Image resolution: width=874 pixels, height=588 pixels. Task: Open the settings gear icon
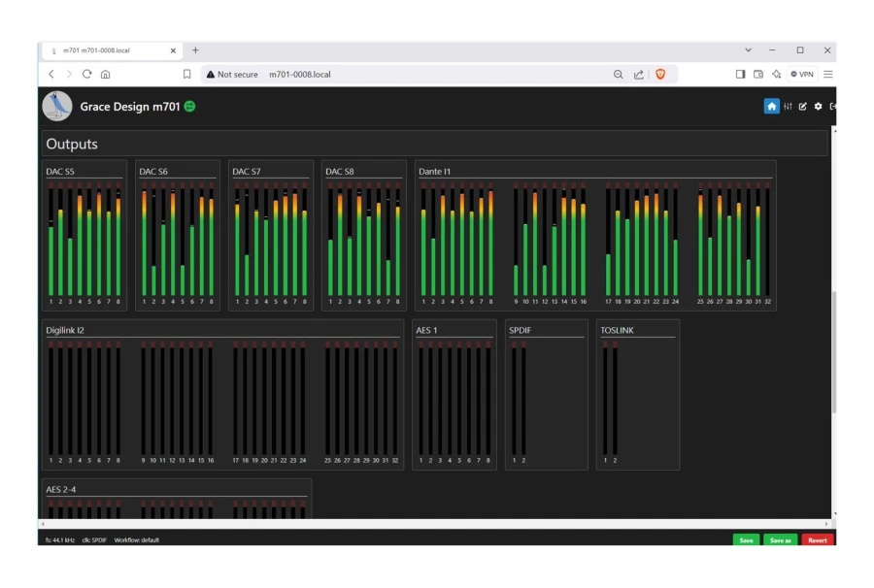818,107
